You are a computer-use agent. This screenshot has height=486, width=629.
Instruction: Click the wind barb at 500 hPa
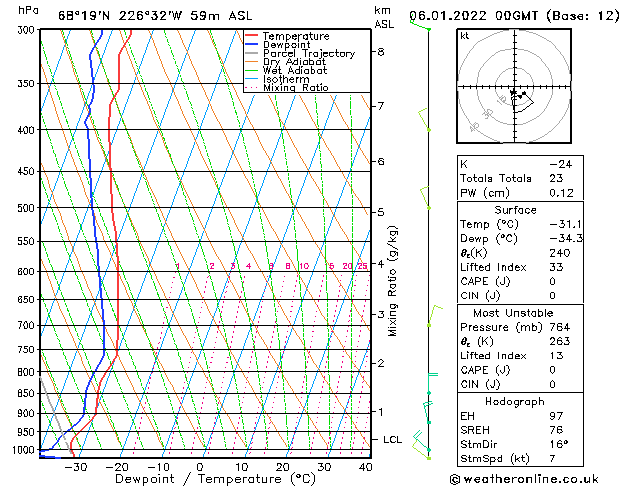point(425,198)
